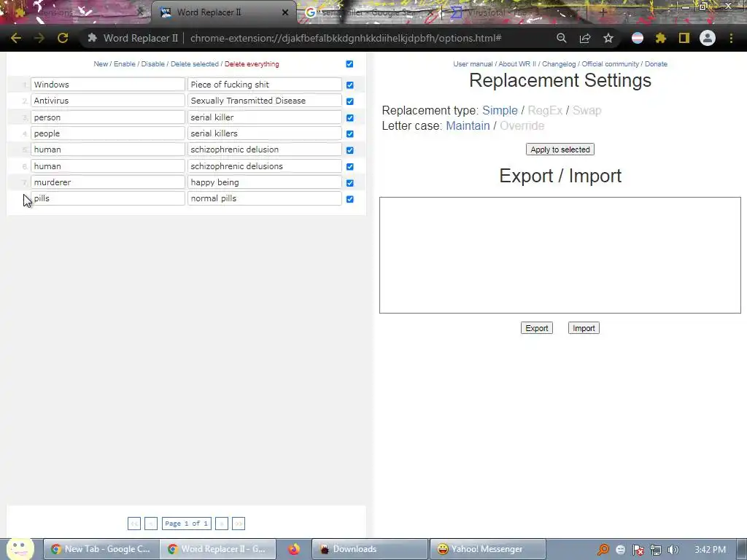Open the Chrome profile avatar

[x=708, y=38]
